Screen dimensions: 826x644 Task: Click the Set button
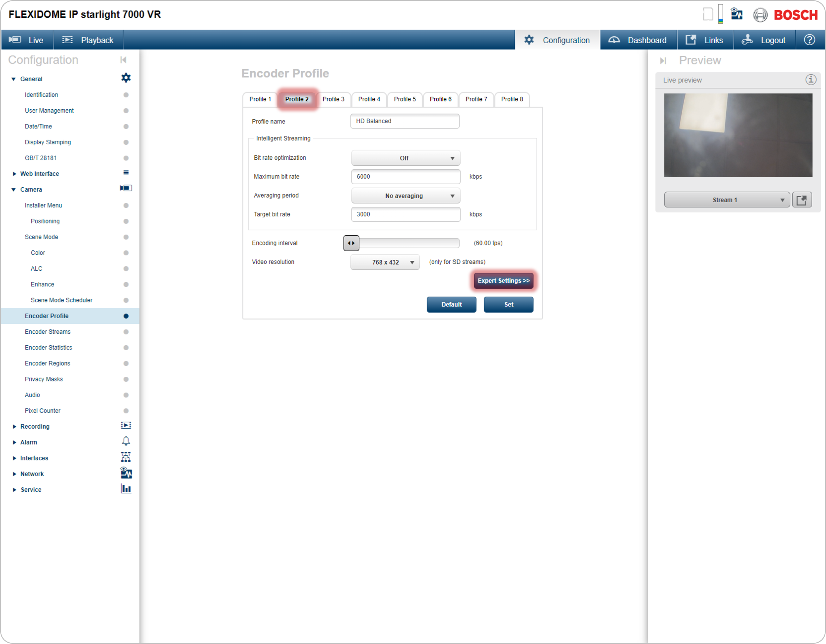coord(509,305)
